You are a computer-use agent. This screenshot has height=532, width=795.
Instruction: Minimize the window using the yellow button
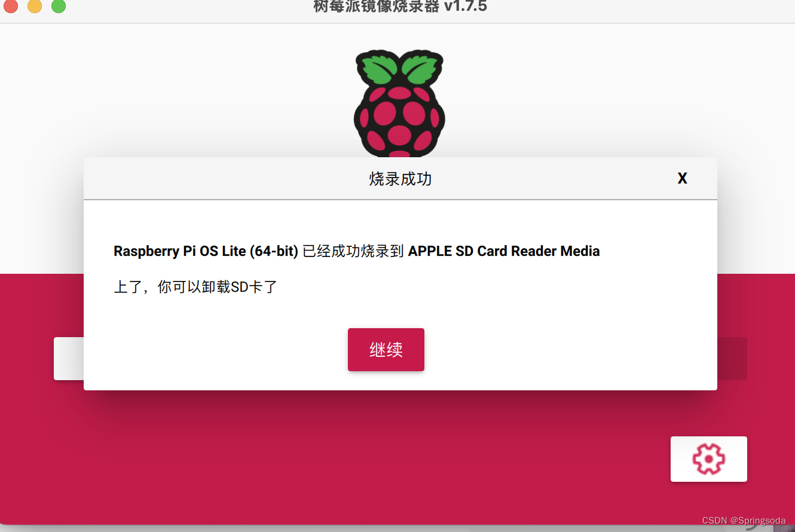coord(35,6)
